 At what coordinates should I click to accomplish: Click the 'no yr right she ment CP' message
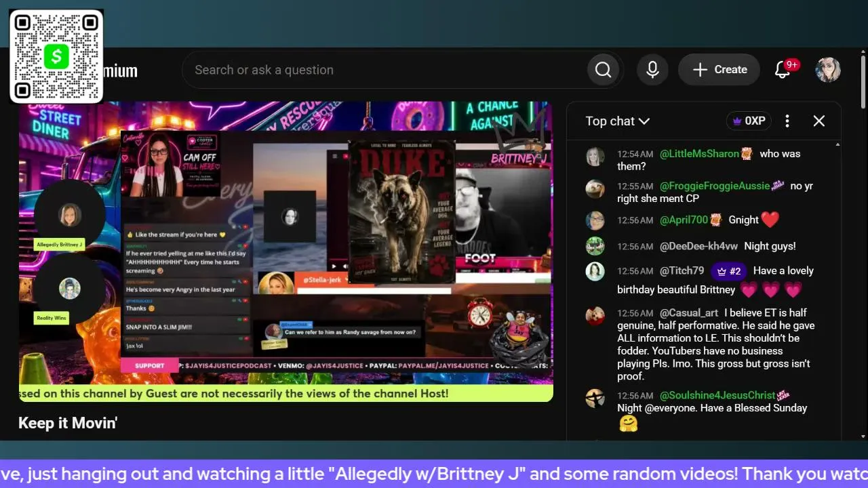point(715,192)
